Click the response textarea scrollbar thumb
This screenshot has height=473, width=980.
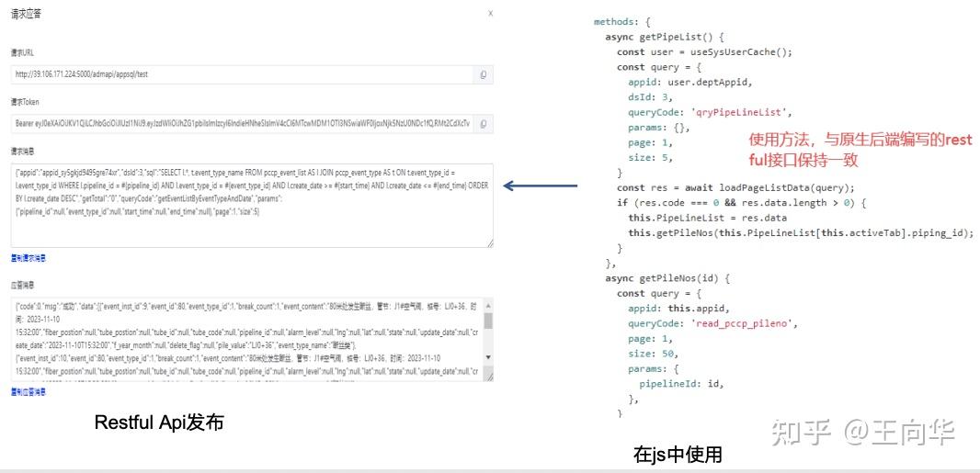click(x=489, y=321)
